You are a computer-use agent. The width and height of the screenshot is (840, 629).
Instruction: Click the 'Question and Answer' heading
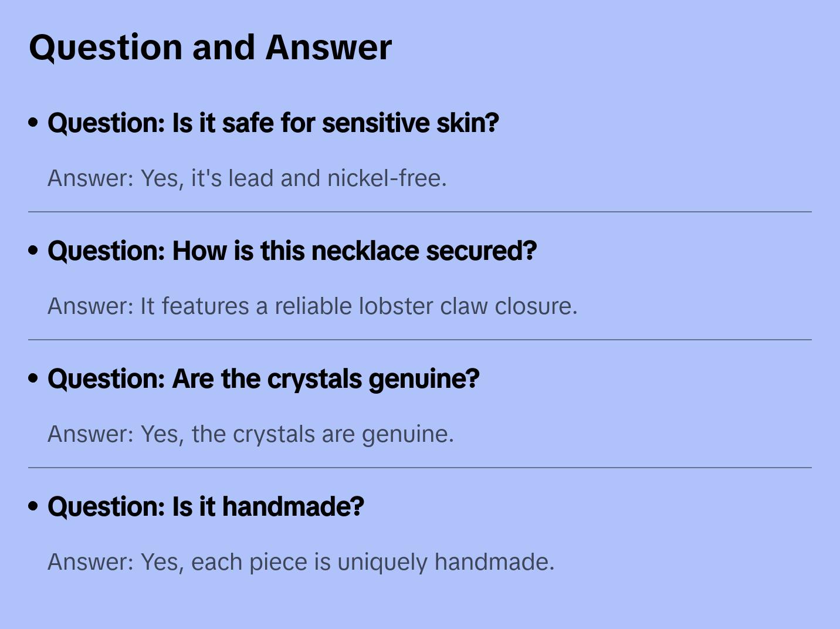pos(210,47)
